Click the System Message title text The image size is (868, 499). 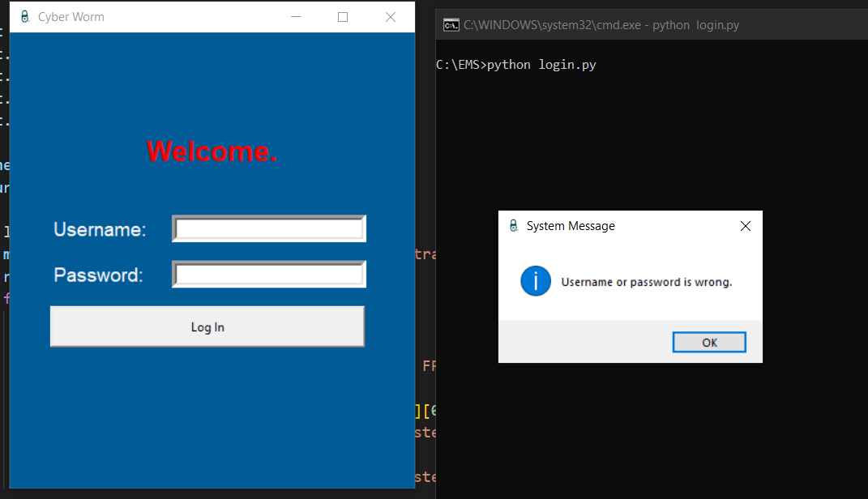571,226
